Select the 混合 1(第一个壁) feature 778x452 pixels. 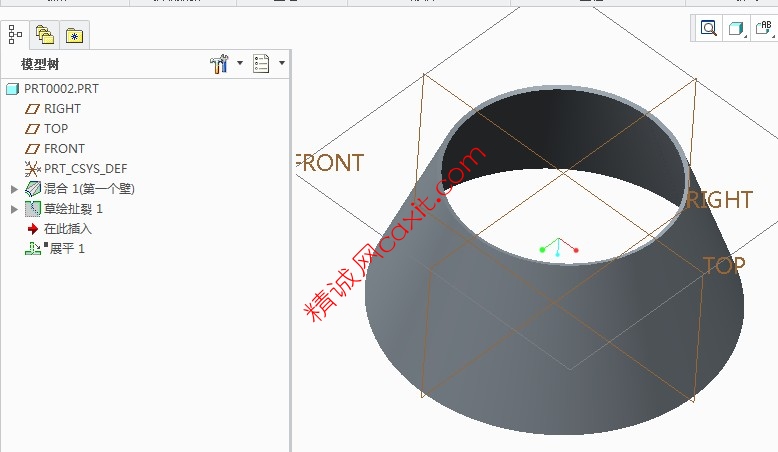point(89,189)
